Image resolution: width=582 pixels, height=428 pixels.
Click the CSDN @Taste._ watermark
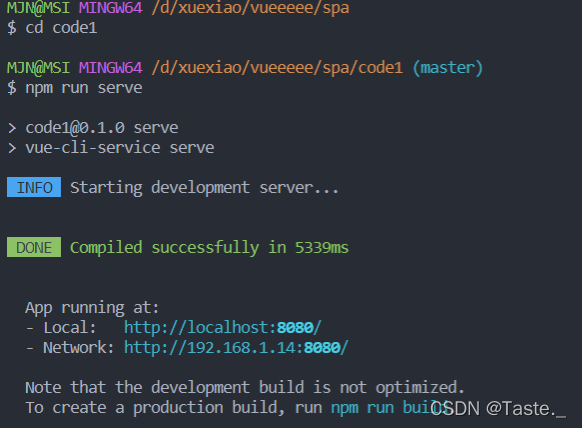click(x=498, y=409)
